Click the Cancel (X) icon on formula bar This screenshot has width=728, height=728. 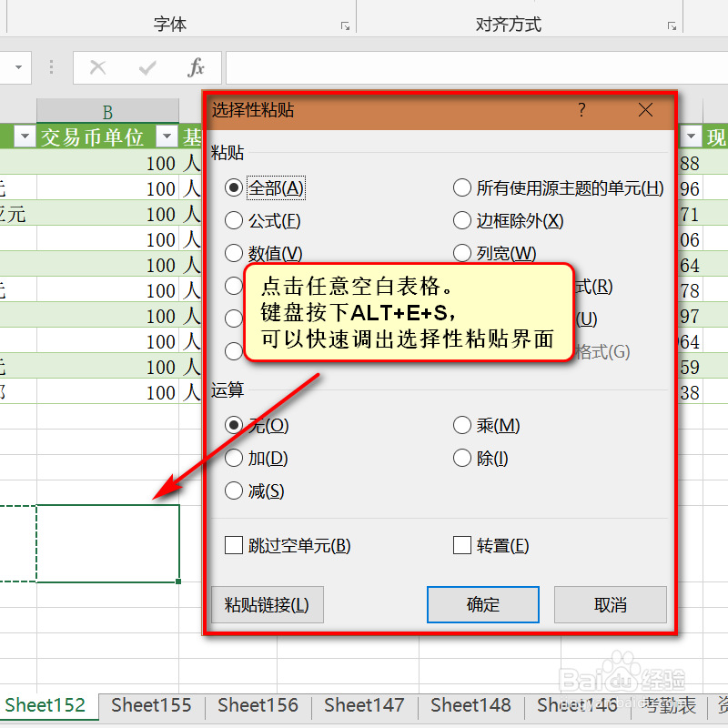98,67
